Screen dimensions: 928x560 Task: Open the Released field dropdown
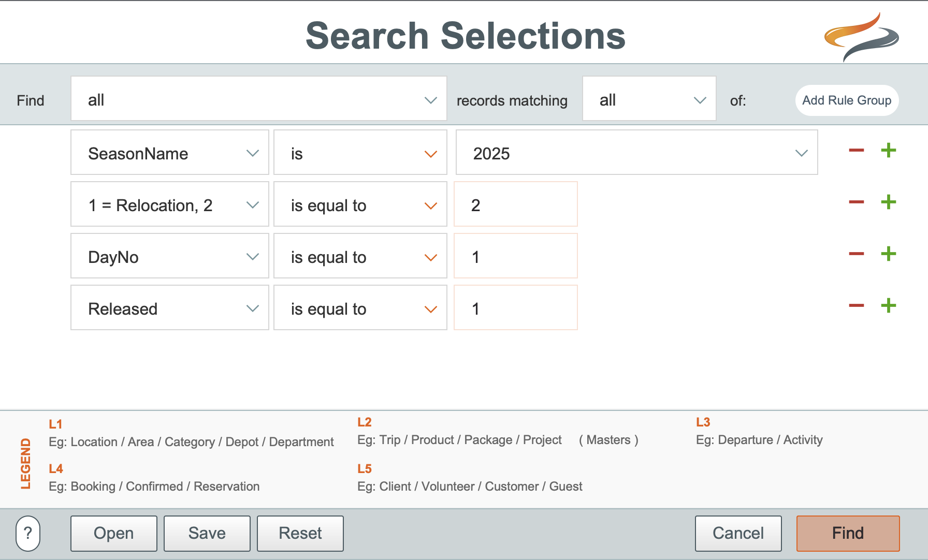(170, 308)
